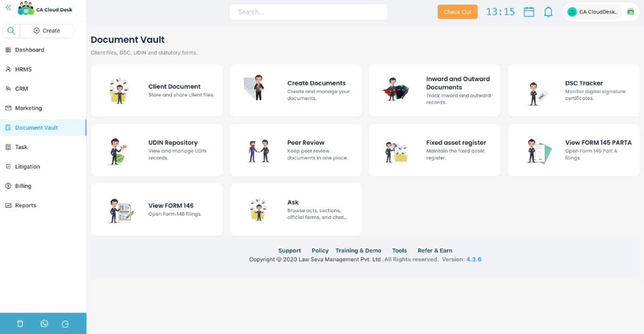The width and height of the screenshot is (644, 334).
Task: Open the Create Documents card
Action: [296, 91]
